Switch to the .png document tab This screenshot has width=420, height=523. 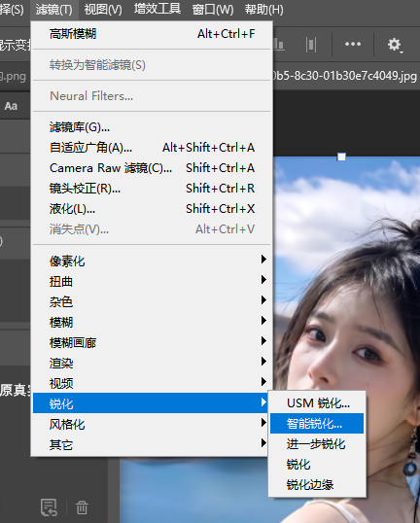tap(13, 76)
